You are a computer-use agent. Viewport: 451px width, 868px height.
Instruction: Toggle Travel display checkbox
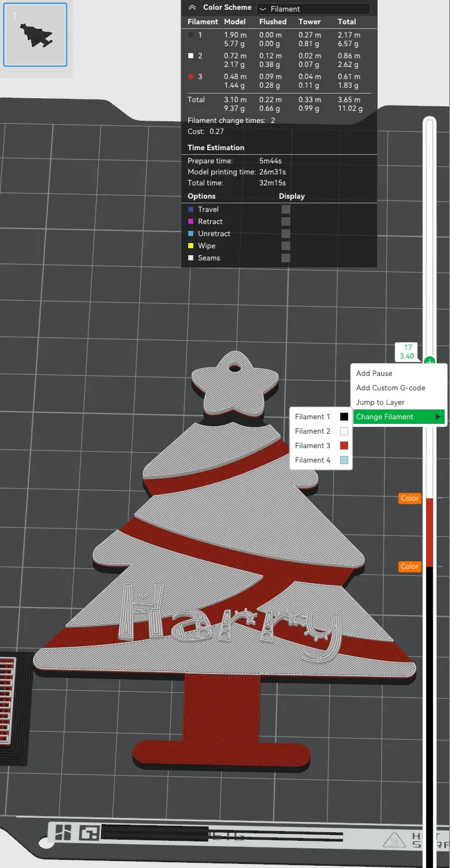point(286,210)
